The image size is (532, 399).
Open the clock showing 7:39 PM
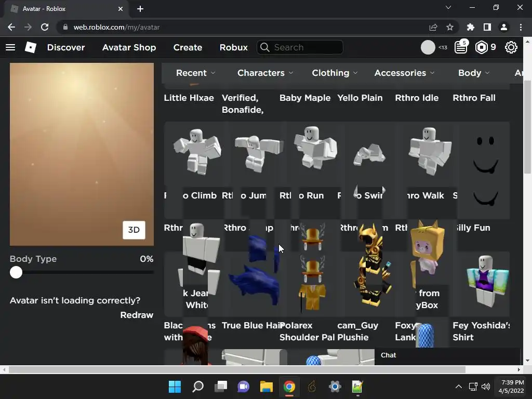click(511, 387)
